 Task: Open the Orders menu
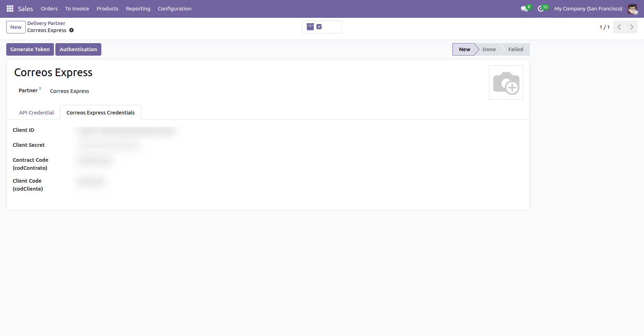click(x=49, y=9)
